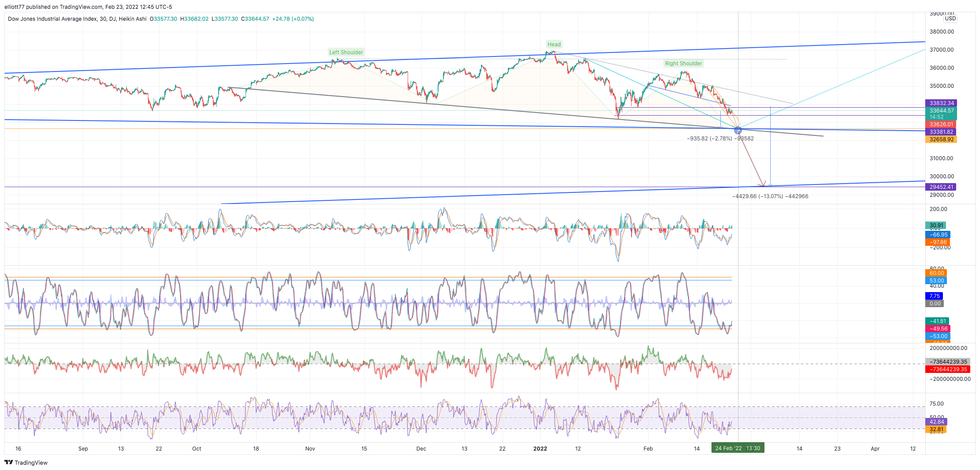The height and width of the screenshot is (470, 980).
Task: Click the 29452.41 price label
Action: 941,187
